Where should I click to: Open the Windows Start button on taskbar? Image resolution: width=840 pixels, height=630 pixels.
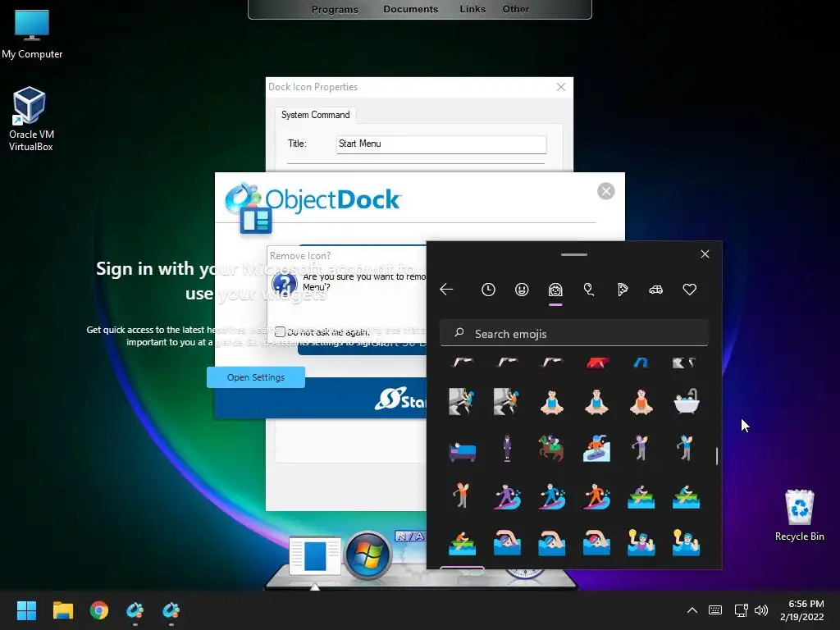[26, 610]
